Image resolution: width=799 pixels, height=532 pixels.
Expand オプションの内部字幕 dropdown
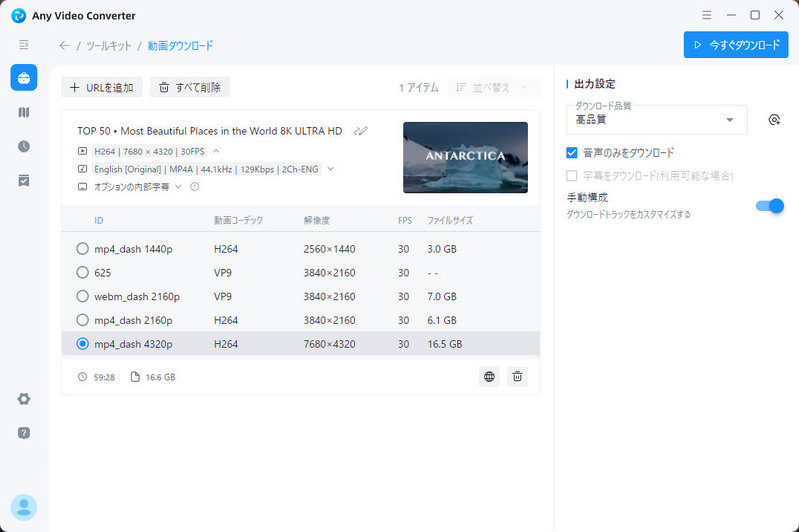pos(178,187)
